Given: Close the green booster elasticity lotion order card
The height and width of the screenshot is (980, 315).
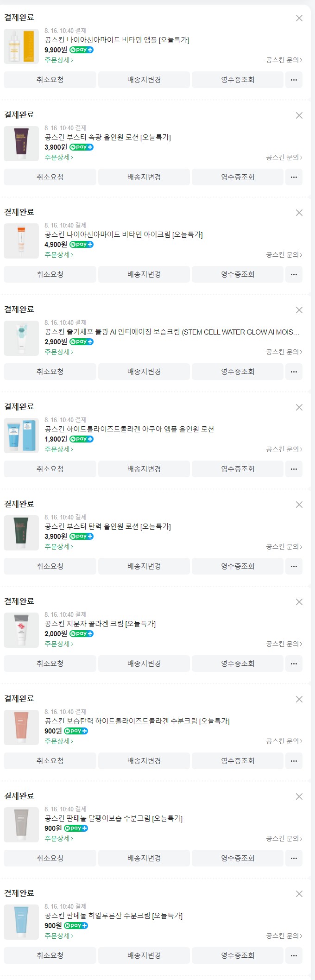Looking at the screenshot, I should tap(299, 505).
